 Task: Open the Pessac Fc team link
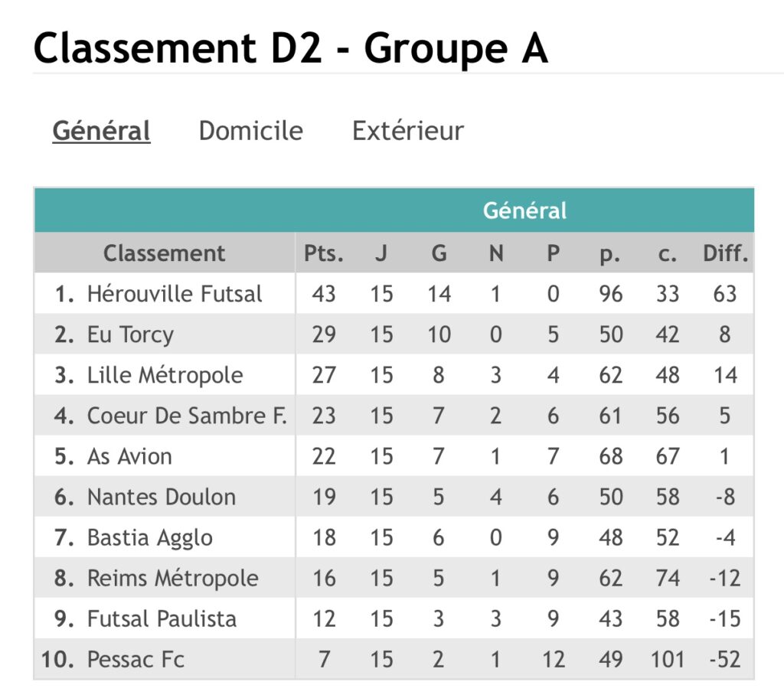point(136,660)
